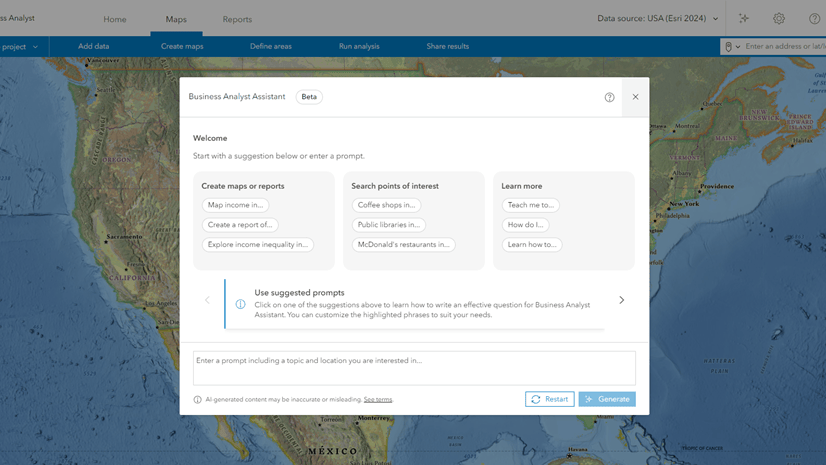Click the prompt text input field
The width and height of the screenshot is (826, 465).
[414, 367]
